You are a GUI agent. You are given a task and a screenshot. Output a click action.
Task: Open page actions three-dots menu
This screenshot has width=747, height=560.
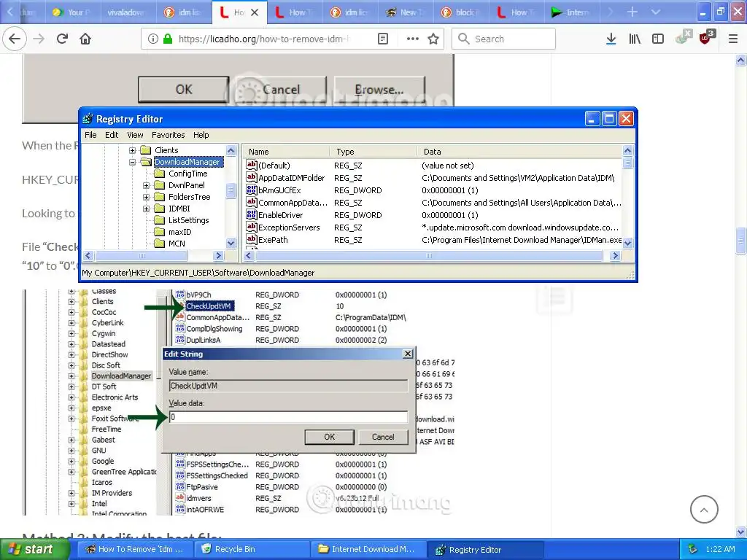pyautogui.click(x=413, y=39)
